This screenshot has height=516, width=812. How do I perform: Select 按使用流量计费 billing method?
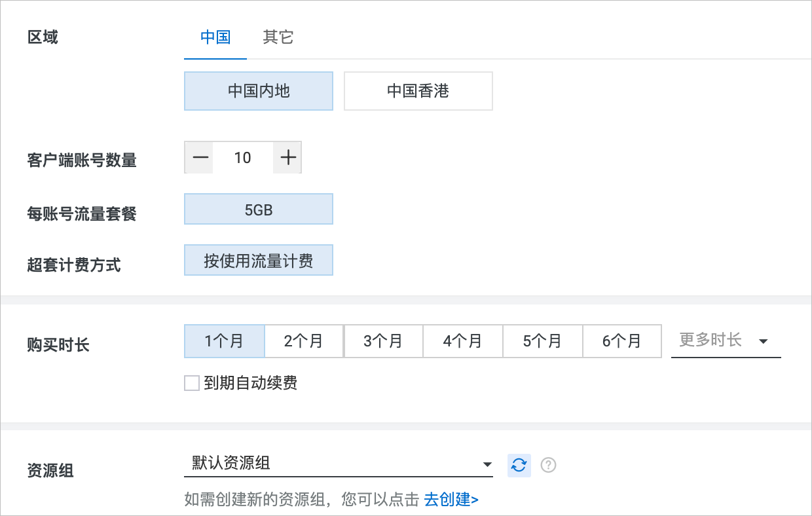click(259, 261)
